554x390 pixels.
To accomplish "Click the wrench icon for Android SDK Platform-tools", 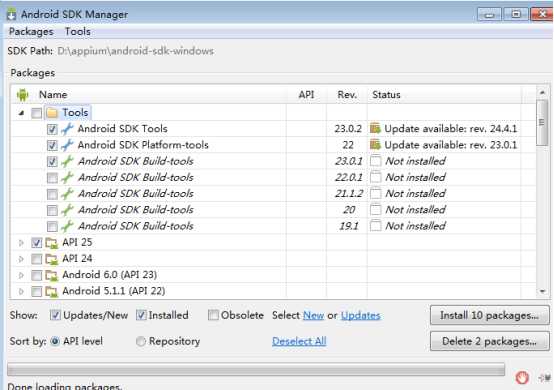I will pos(67,145).
